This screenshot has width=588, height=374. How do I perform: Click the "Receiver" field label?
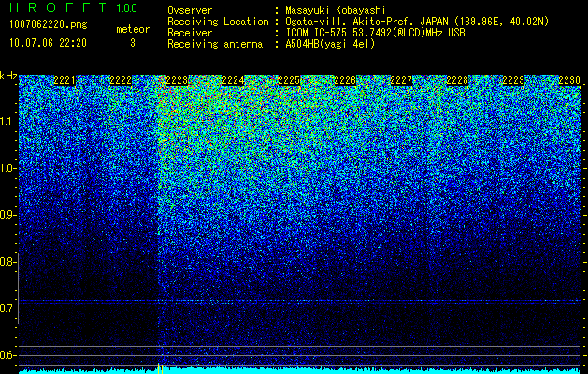point(190,33)
